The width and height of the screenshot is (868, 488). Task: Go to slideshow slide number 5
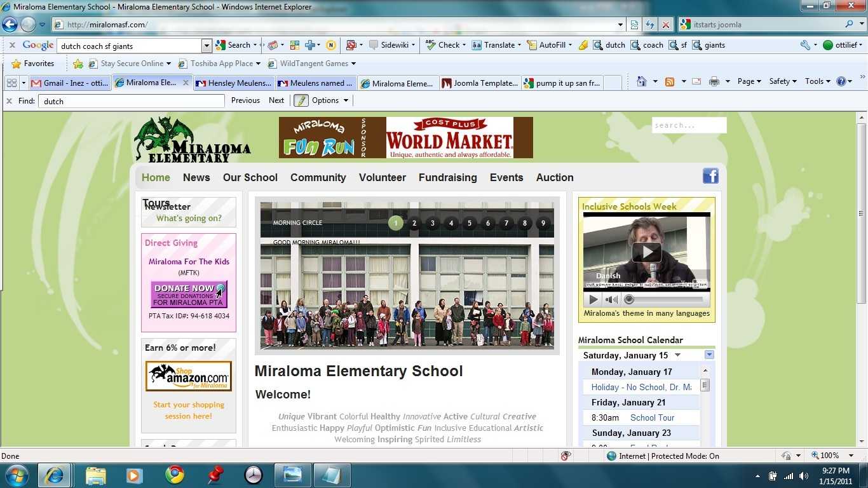(x=470, y=223)
